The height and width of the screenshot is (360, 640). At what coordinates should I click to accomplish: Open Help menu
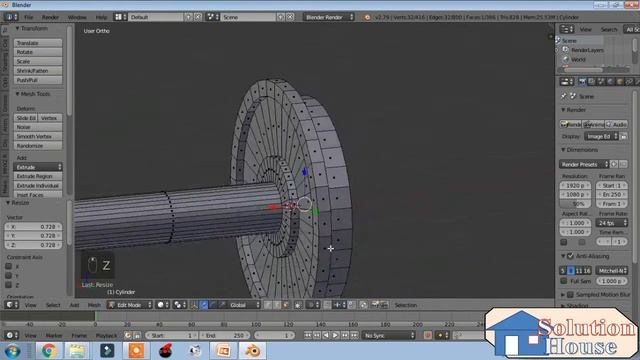pos(101,17)
